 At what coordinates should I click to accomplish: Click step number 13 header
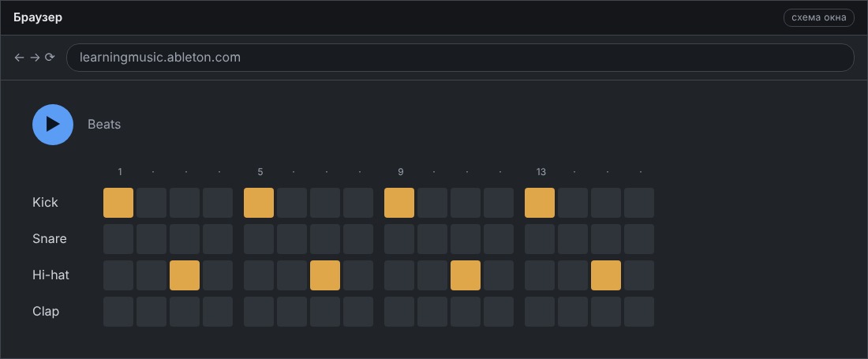click(541, 172)
